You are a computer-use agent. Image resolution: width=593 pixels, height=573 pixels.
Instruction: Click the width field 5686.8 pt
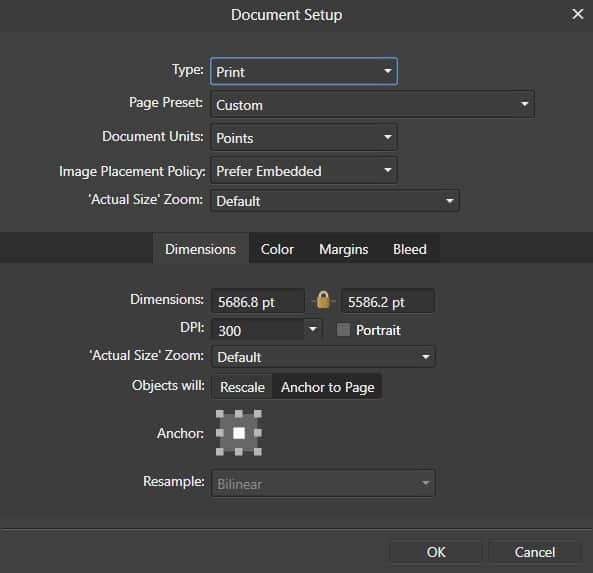point(258,301)
